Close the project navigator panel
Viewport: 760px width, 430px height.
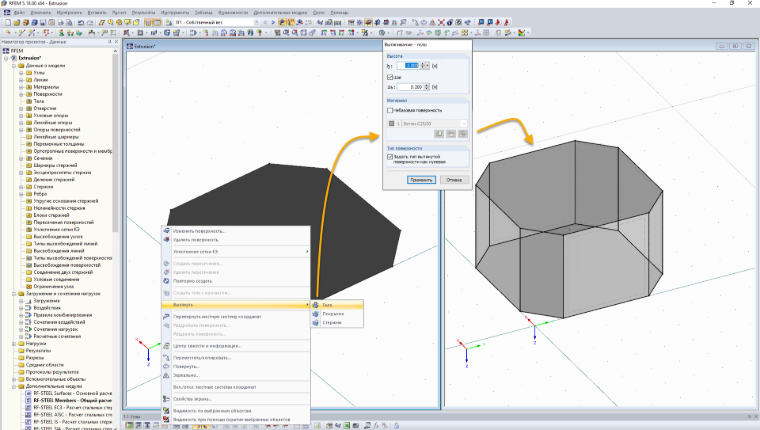[116, 42]
